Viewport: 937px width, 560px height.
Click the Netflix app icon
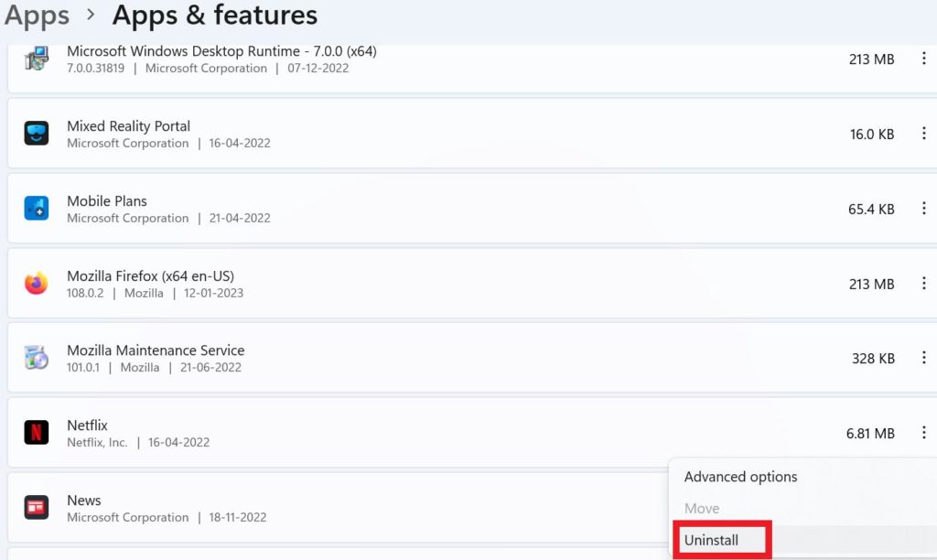[37, 433]
